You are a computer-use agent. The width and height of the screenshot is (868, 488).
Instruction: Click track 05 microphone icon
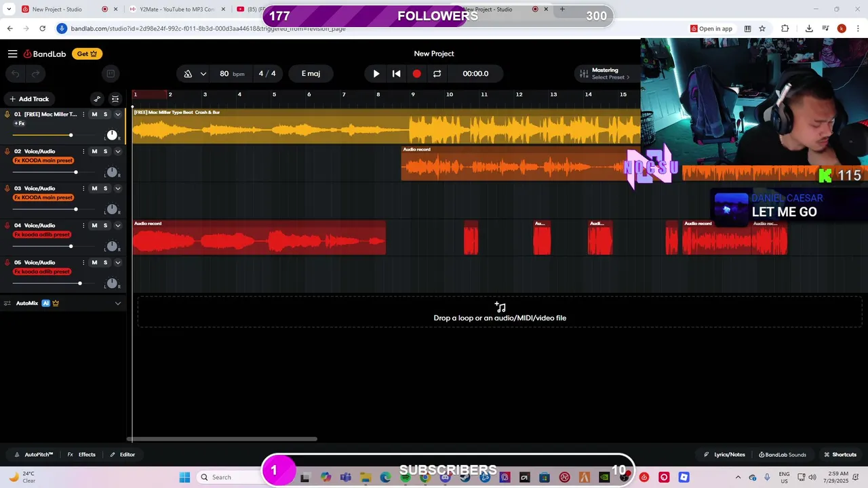coord(7,262)
